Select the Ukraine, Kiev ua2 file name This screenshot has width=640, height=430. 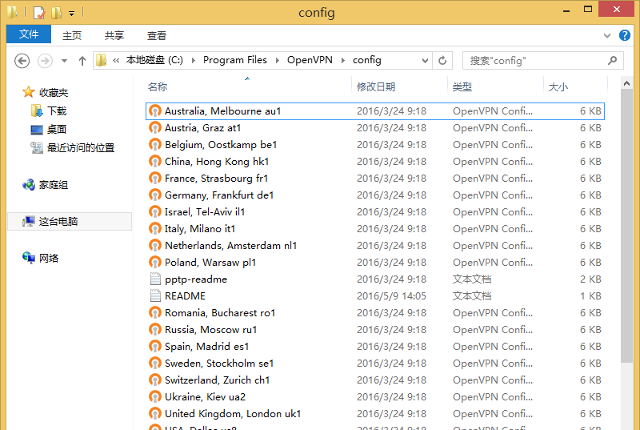point(205,397)
